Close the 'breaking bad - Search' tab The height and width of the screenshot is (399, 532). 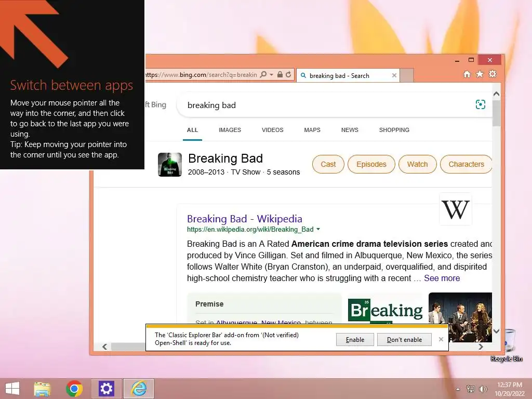point(394,75)
